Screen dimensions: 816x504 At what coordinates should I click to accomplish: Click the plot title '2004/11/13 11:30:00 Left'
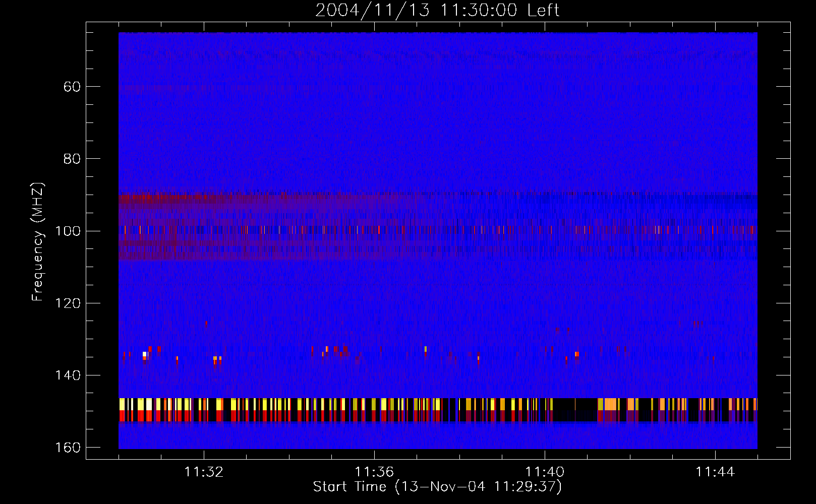[x=437, y=10]
